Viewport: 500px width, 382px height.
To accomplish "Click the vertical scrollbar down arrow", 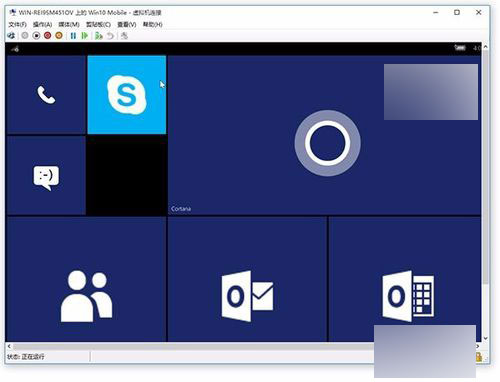I will point(485,338).
